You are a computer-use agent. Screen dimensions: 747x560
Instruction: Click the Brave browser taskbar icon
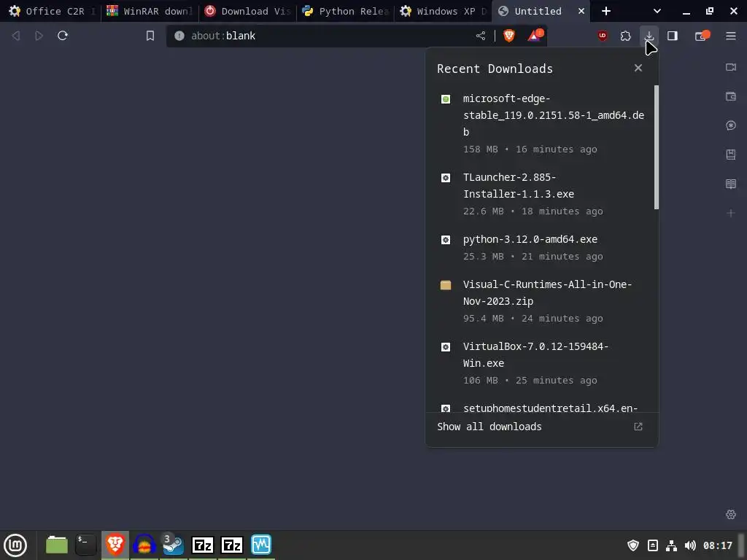pos(115,545)
